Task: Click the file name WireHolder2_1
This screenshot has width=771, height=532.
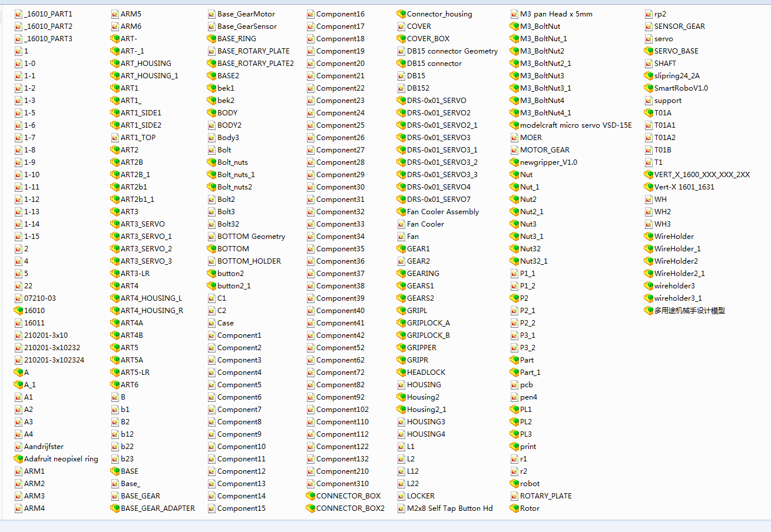Action: pos(680,274)
